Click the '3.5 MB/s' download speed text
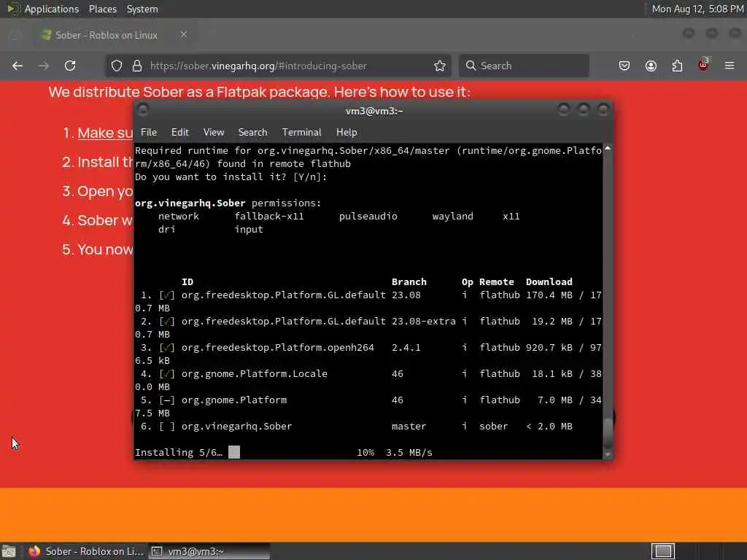 coord(409,452)
